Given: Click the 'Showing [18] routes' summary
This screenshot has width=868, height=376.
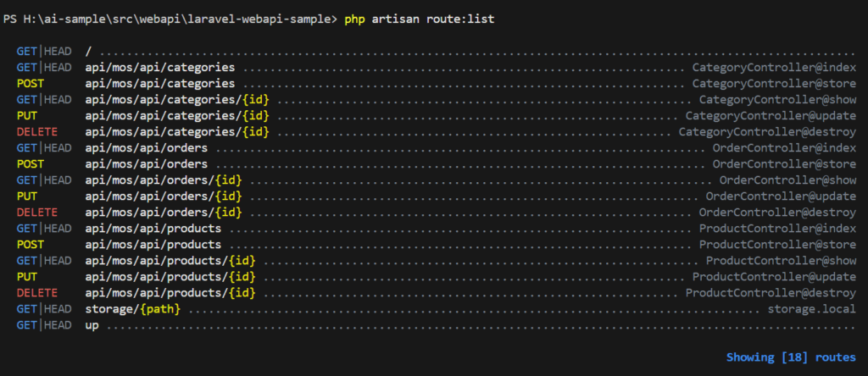Looking at the screenshot, I should [x=791, y=357].
